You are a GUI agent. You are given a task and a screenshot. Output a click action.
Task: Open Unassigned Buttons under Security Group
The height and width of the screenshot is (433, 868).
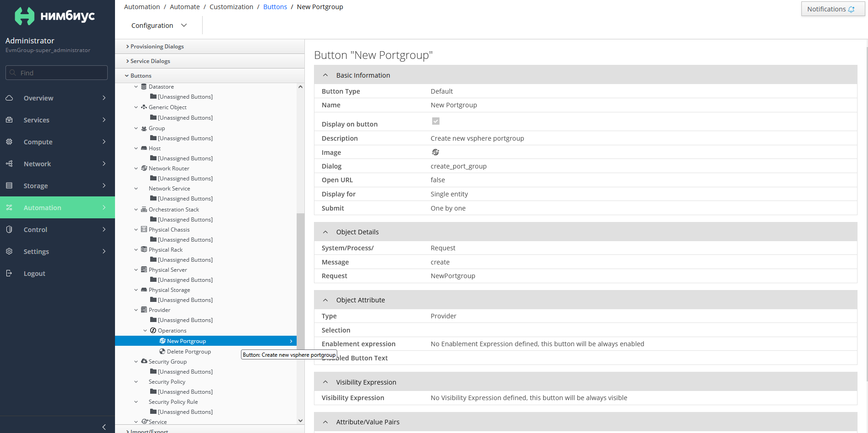point(185,372)
